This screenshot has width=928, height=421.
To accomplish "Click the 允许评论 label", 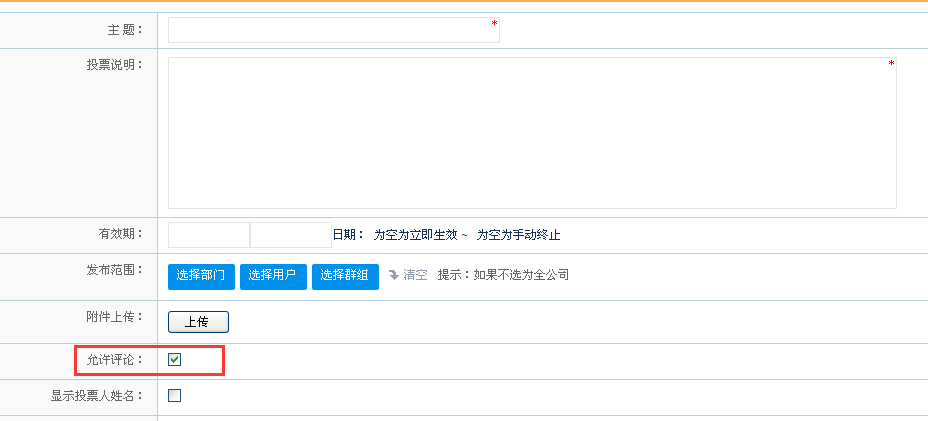I will click(x=115, y=359).
